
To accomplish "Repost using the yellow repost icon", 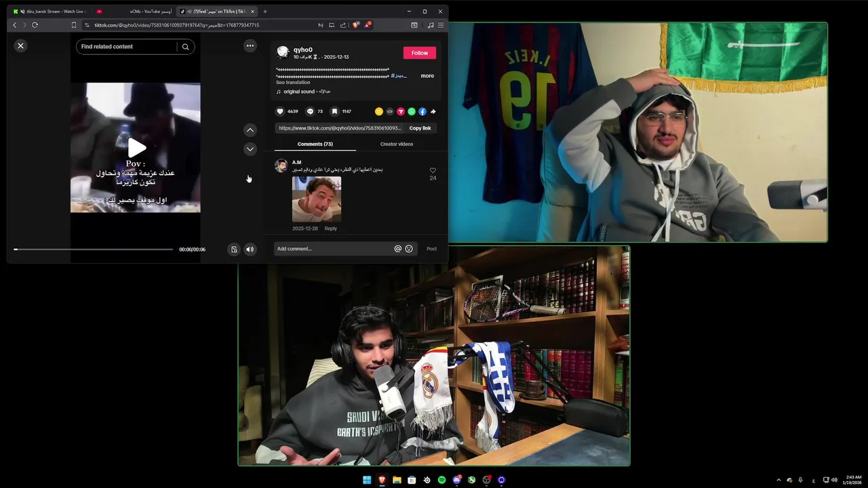I will coord(379,111).
